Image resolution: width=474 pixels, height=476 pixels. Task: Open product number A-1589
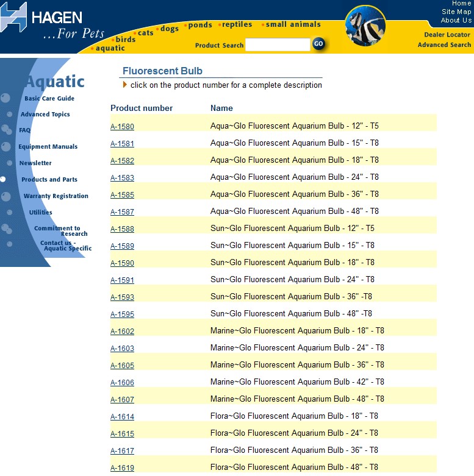pyautogui.click(x=122, y=246)
